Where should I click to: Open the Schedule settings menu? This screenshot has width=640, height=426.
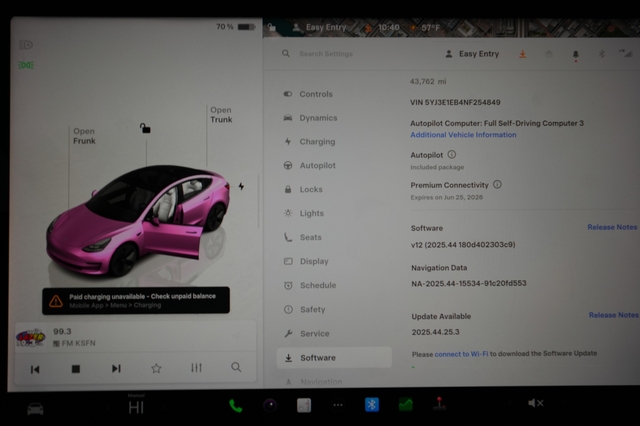pyautogui.click(x=310, y=285)
